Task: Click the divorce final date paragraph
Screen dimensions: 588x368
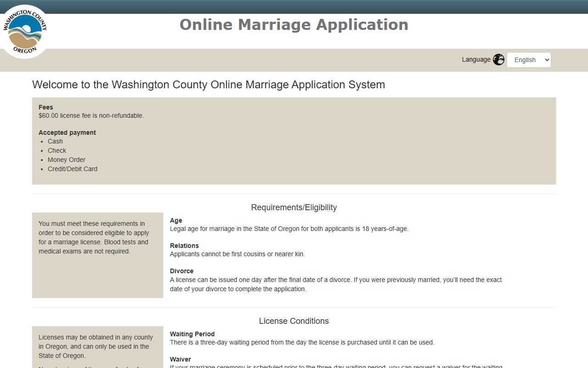Action: pos(336,284)
